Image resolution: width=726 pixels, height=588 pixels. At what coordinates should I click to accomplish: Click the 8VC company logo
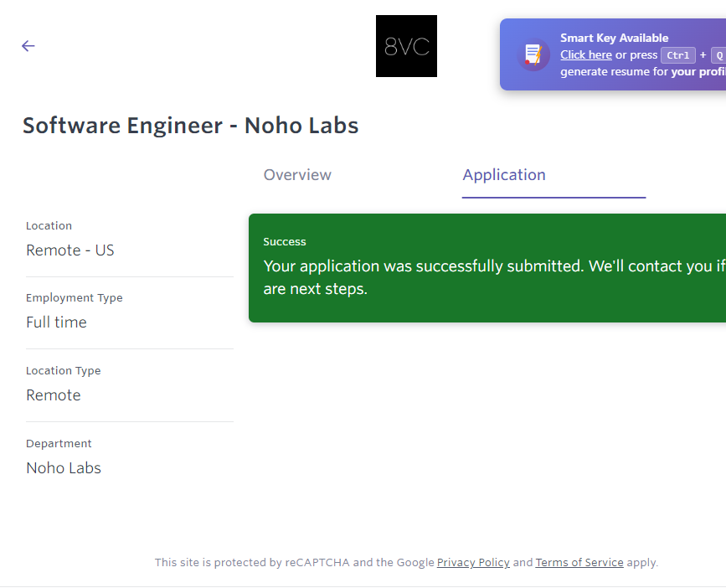point(406,46)
